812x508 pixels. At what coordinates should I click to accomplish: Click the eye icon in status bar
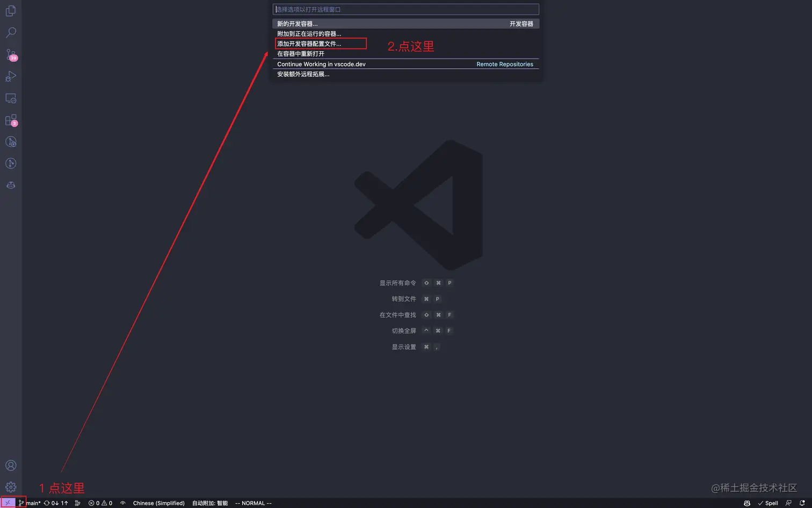pos(122,503)
